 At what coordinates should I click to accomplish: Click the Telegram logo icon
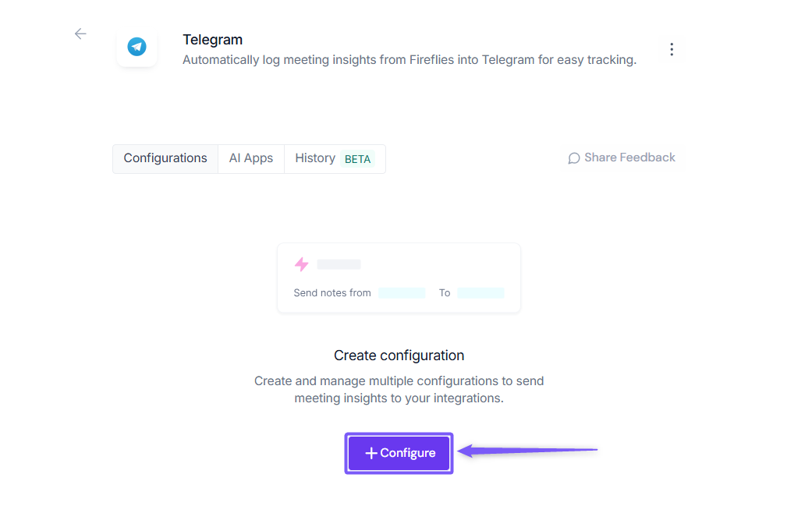point(137,47)
